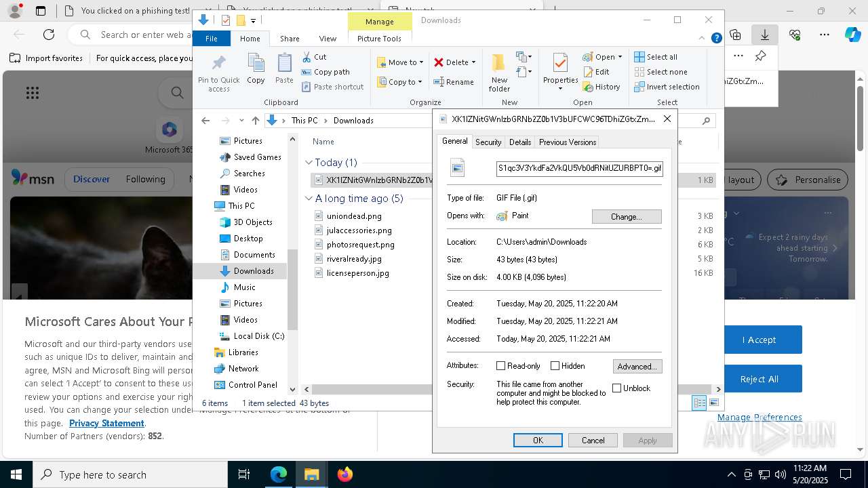Open Task View on taskbar
The height and width of the screenshot is (488, 868).
tap(244, 474)
